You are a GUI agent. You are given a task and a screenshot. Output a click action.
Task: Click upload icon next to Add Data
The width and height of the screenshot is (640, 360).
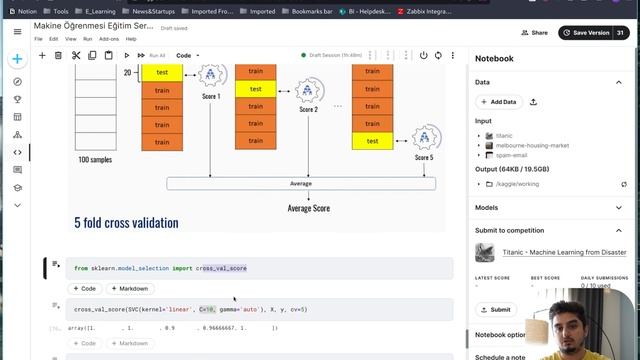(533, 102)
